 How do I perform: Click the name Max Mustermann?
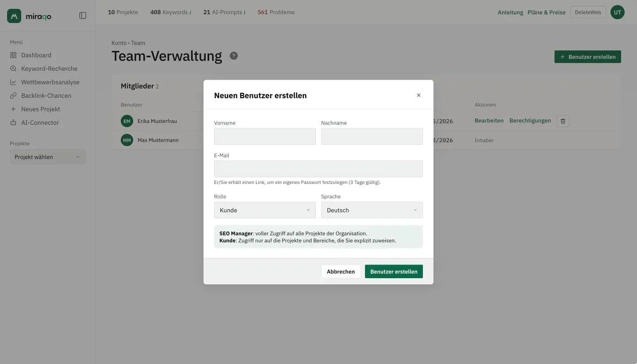pyautogui.click(x=158, y=140)
